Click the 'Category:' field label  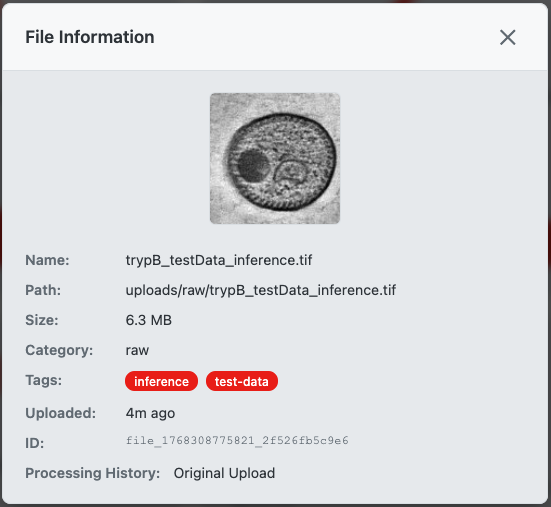59,350
